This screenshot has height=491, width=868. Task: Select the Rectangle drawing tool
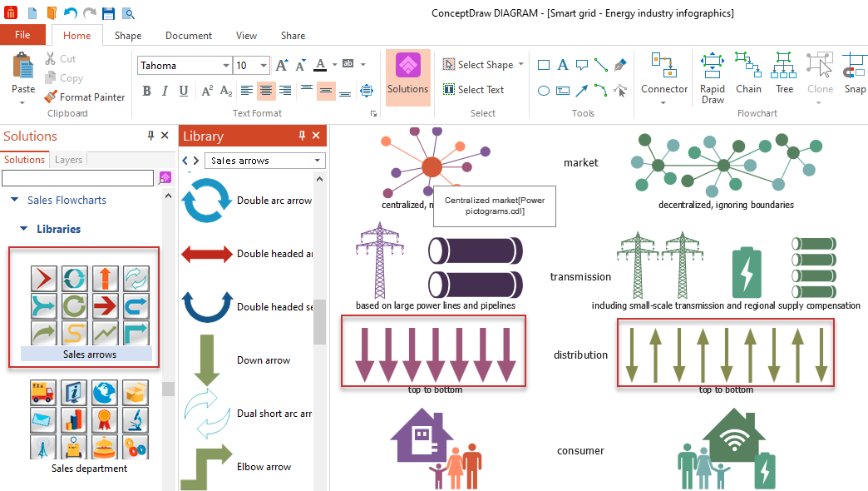[x=544, y=66]
